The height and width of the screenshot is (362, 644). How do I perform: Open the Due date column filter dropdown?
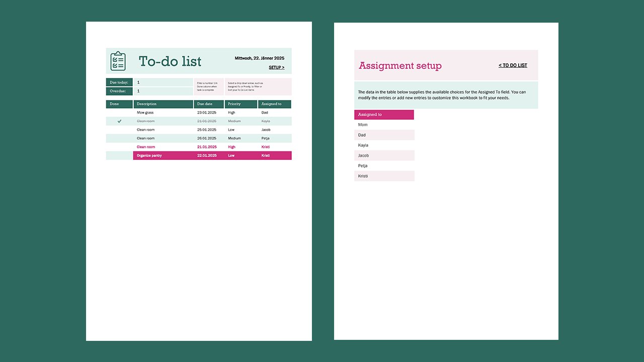click(208, 104)
